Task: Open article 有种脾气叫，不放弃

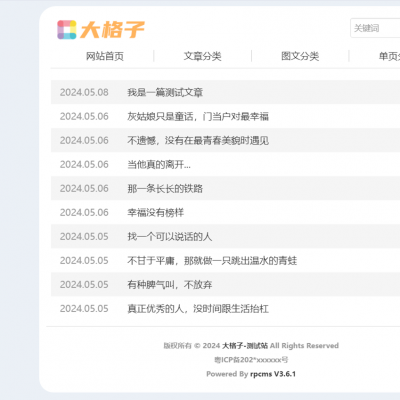Action: pyautogui.click(x=170, y=284)
